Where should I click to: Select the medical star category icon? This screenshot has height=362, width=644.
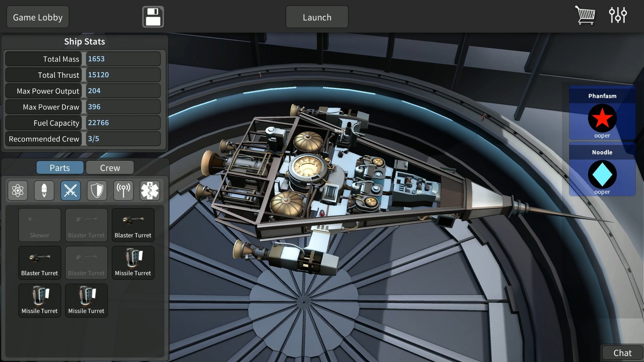[150, 191]
